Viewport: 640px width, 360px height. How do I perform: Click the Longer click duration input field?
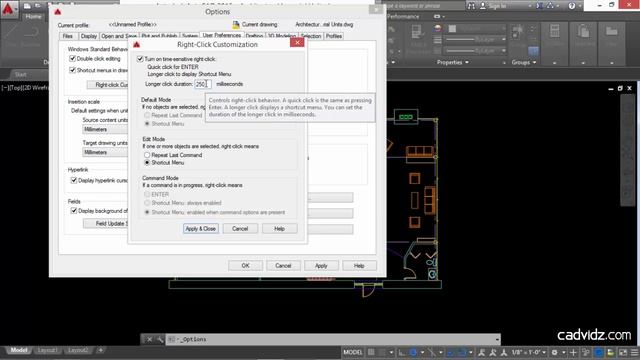coord(203,84)
